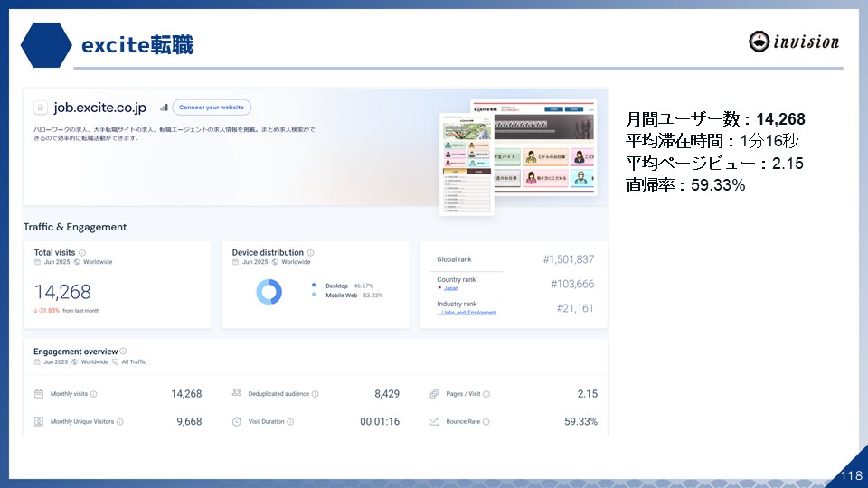This screenshot has height=488, width=868.
Task: Click the Country rank #103,666 value
Action: (572, 284)
